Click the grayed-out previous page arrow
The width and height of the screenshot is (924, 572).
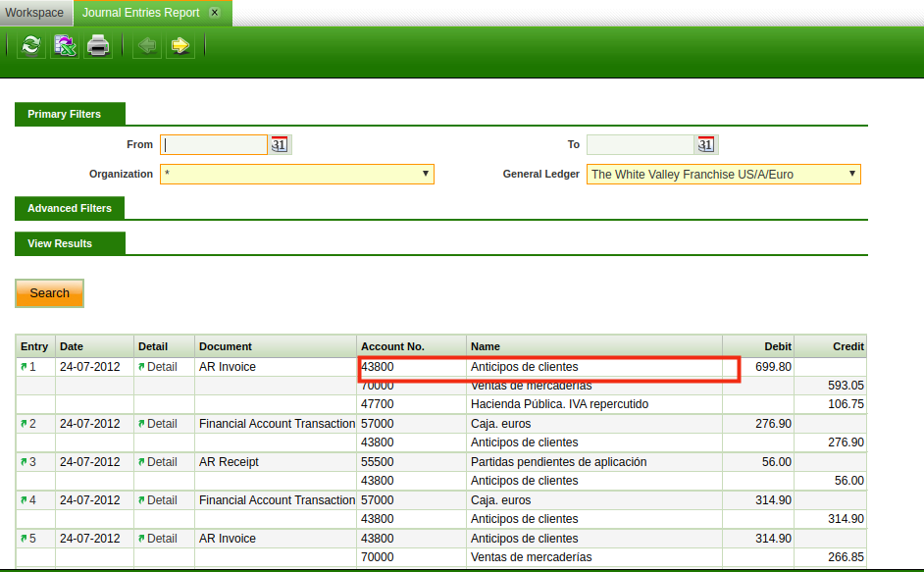tap(147, 45)
